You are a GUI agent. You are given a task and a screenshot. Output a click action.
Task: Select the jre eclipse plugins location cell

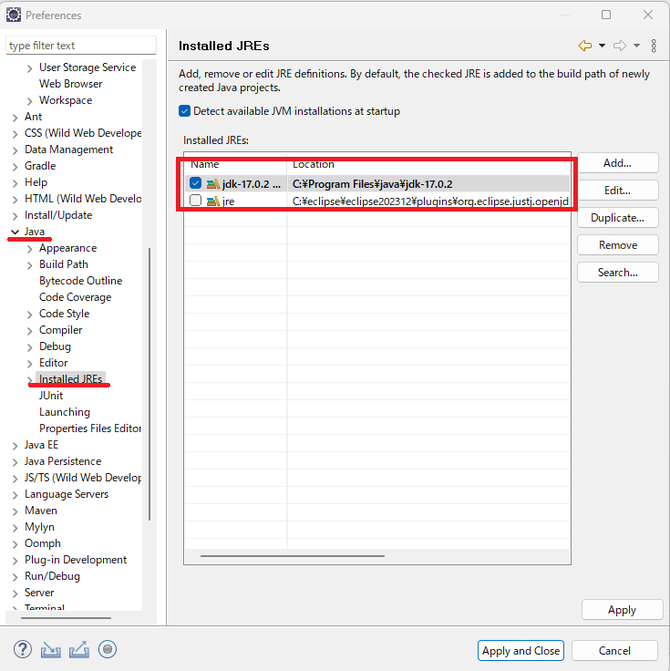click(x=429, y=201)
